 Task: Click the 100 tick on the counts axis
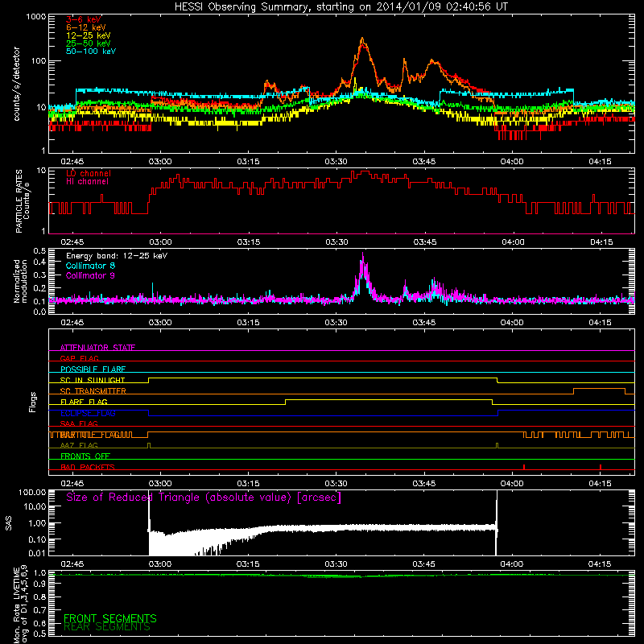[39, 61]
